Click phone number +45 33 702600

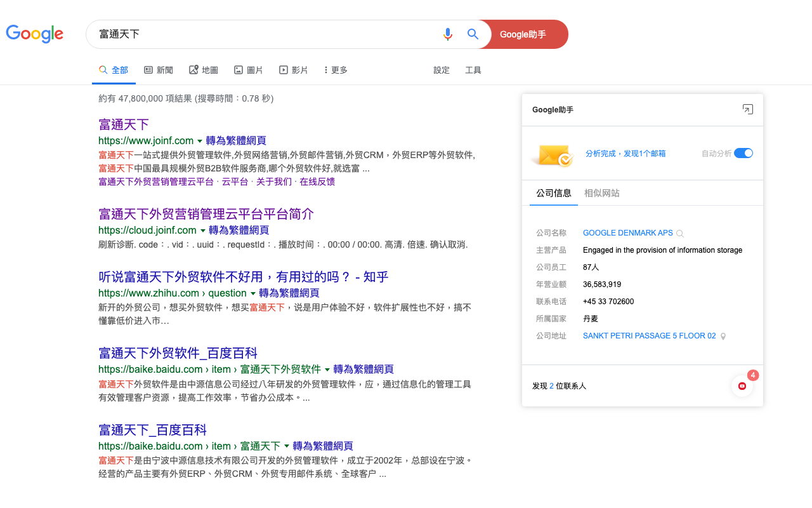[x=608, y=302]
